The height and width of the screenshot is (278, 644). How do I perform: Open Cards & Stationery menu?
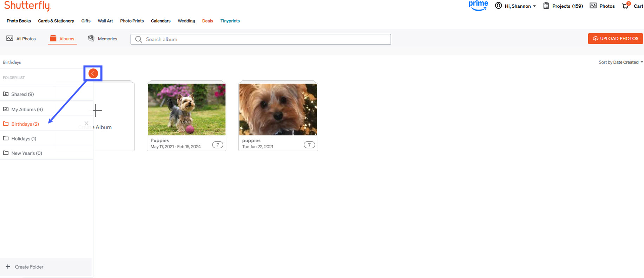(x=56, y=21)
